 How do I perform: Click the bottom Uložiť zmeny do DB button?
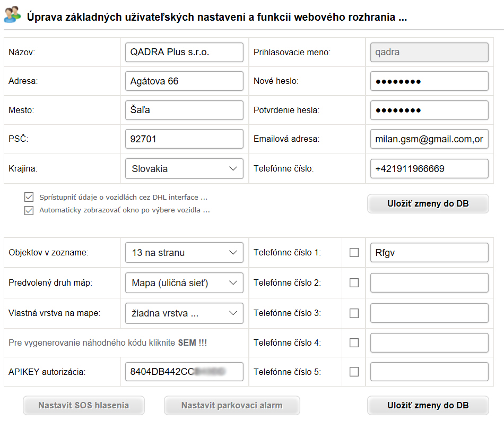point(428,406)
